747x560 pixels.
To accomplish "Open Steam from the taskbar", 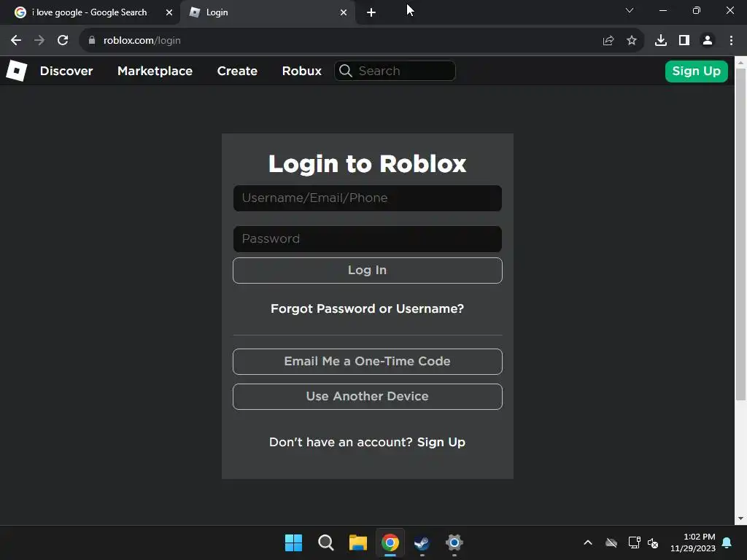I will point(422,542).
